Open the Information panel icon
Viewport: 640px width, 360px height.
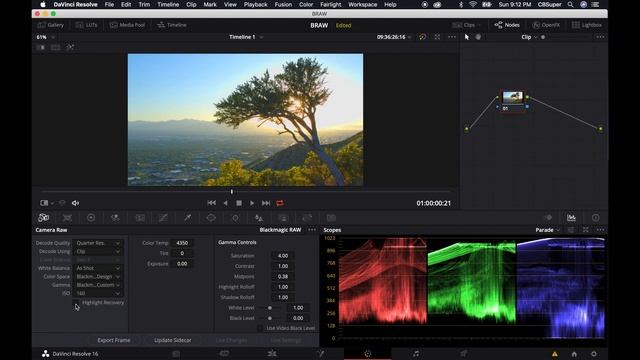(x=596, y=218)
